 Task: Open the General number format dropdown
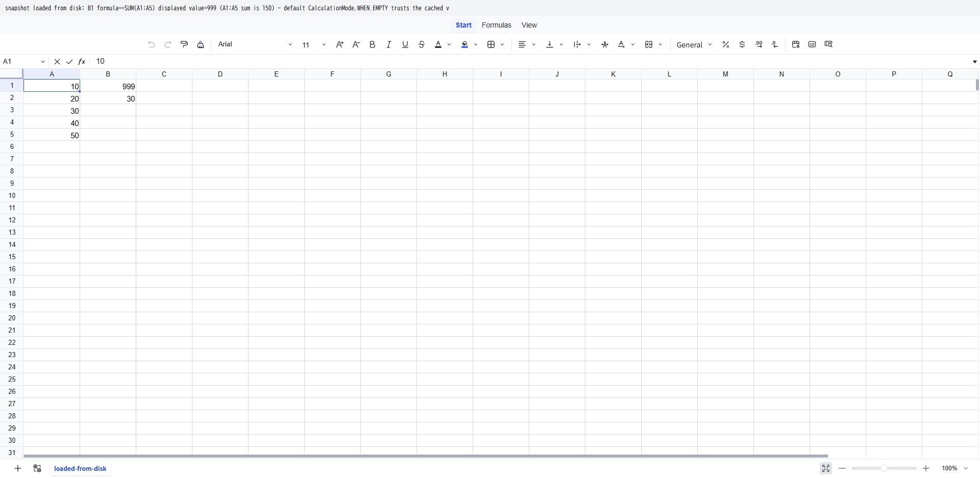(x=694, y=44)
